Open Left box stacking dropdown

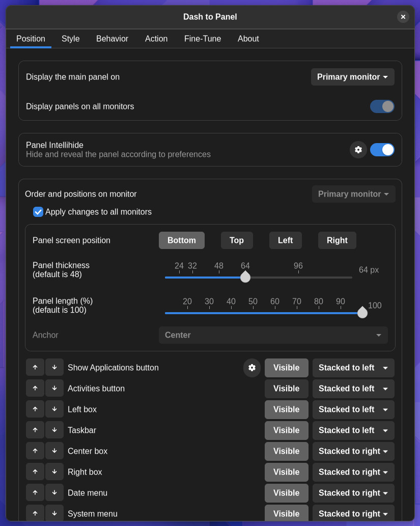tap(353, 409)
